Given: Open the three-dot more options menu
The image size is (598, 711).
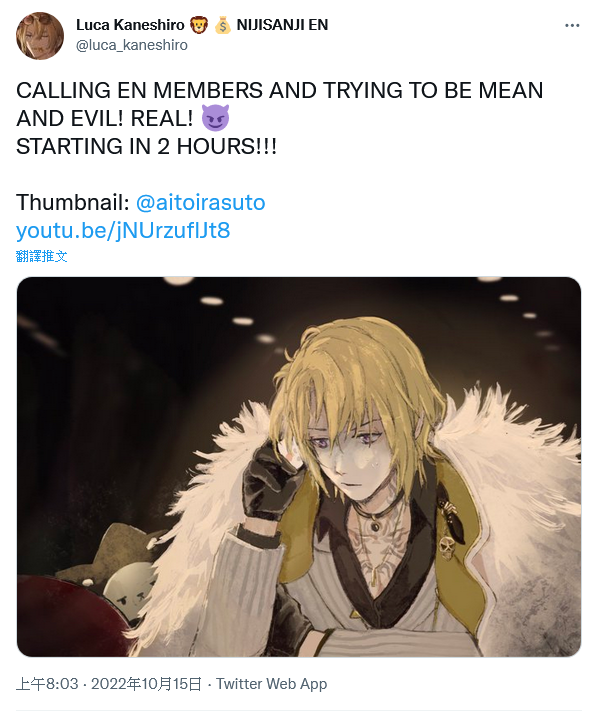Looking at the screenshot, I should click(x=572, y=25).
